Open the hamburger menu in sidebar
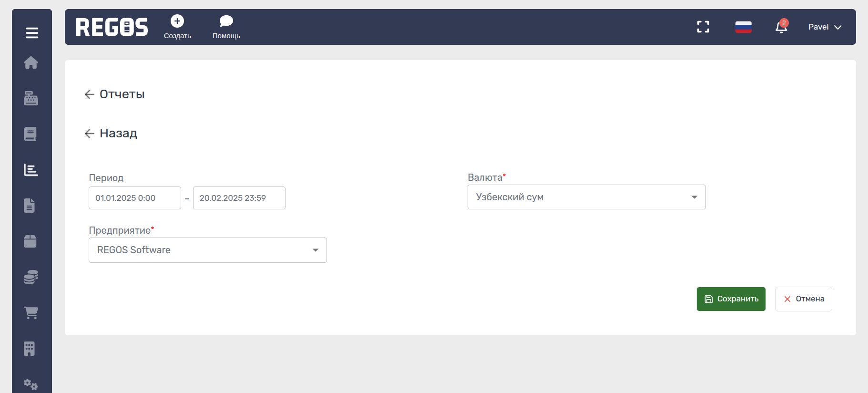The image size is (868, 393). 31,33
